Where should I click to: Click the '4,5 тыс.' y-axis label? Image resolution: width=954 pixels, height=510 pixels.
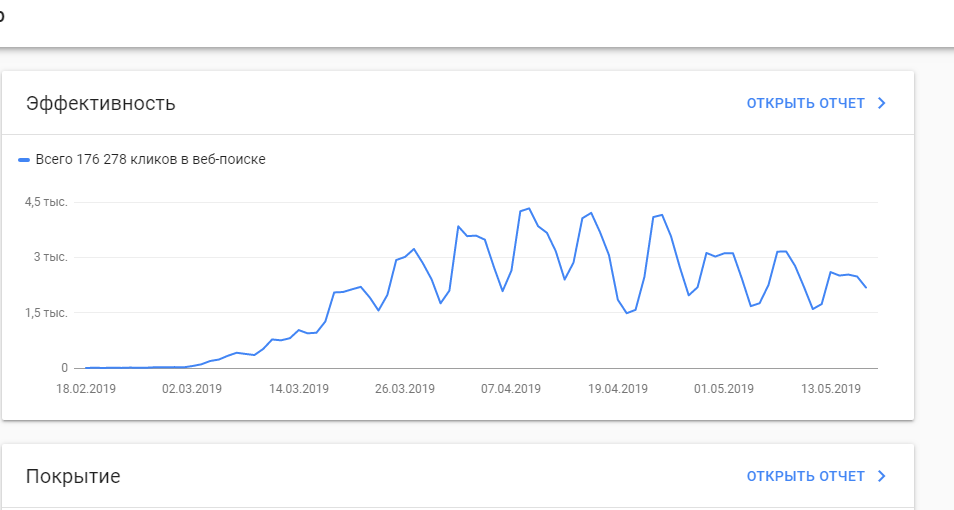[x=46, y=202]
